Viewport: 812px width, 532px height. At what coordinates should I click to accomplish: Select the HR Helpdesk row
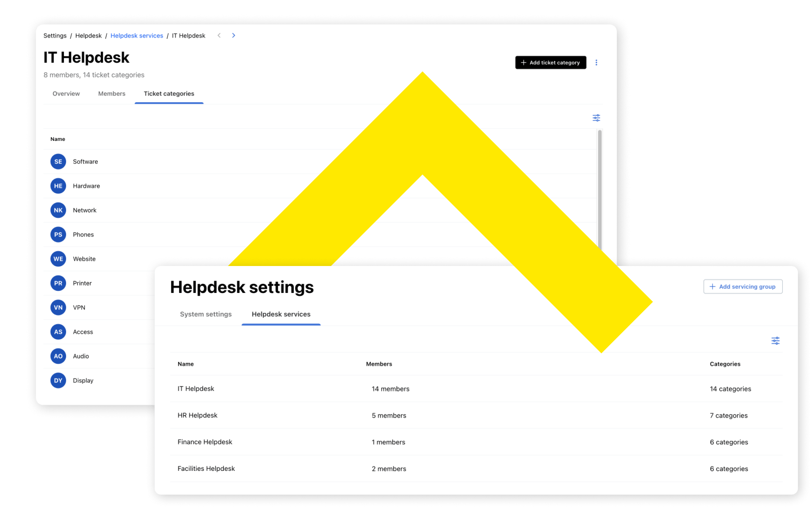(x=197, y=415)
